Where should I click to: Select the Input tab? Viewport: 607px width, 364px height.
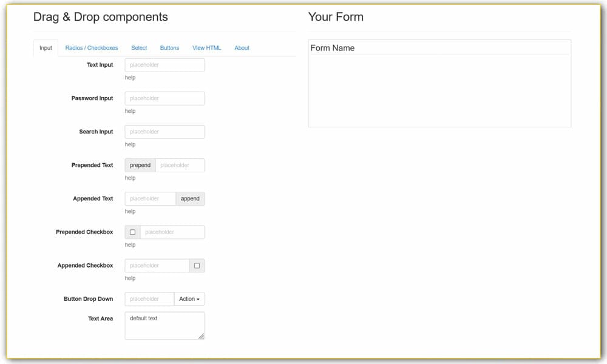point(46,48)
